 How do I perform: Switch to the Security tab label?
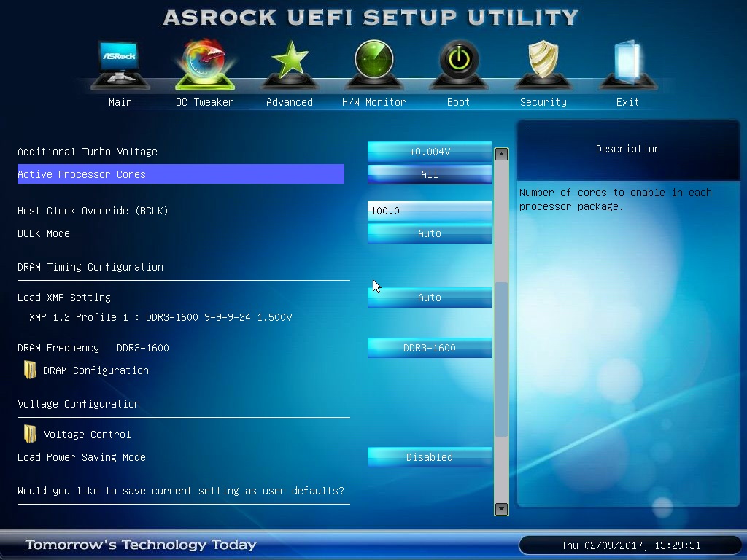click(543, 102)
